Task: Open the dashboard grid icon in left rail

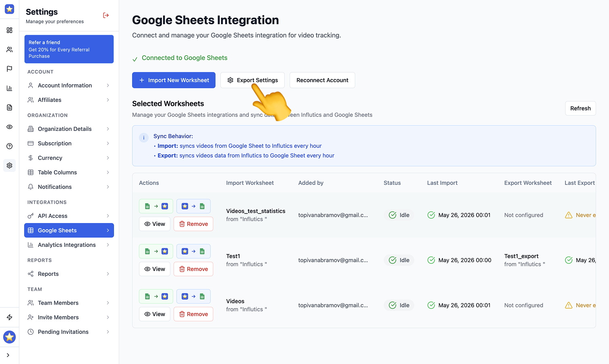Action: click(x=9, y=30)
